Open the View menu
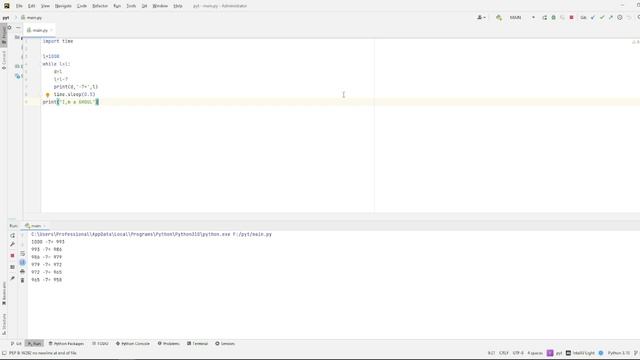Image resolution: width=640 pixels, height=360 pixels. [x=45, y=6]
